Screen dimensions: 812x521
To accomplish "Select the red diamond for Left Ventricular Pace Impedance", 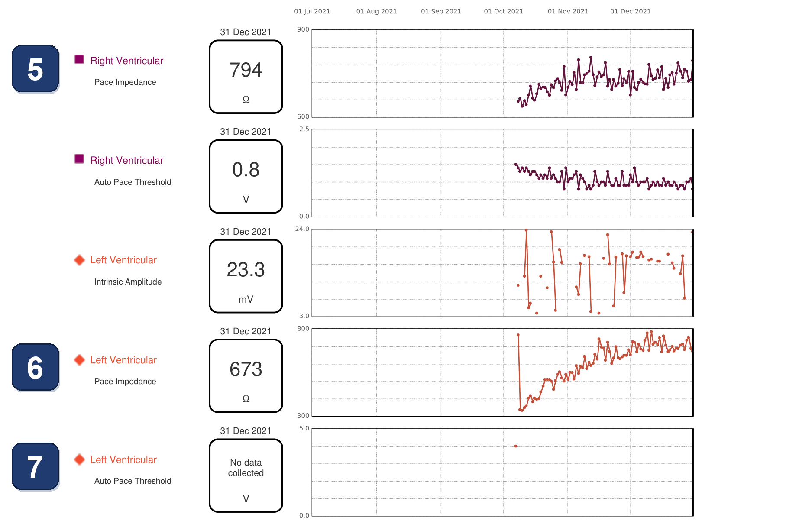I will [79, 360].
